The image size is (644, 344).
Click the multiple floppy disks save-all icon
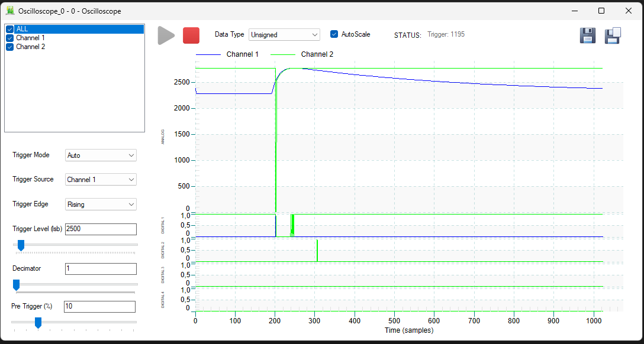coord(613,35)
